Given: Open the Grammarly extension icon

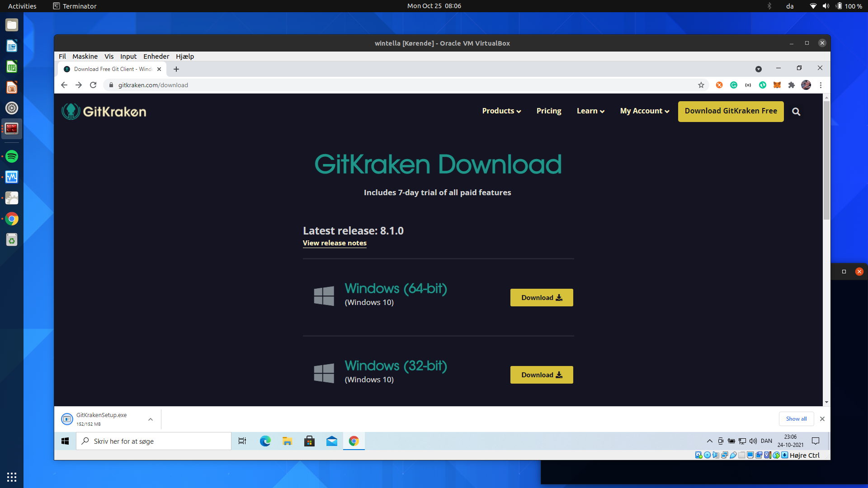Looking at the screenshot, I should [x=734, y=85].
